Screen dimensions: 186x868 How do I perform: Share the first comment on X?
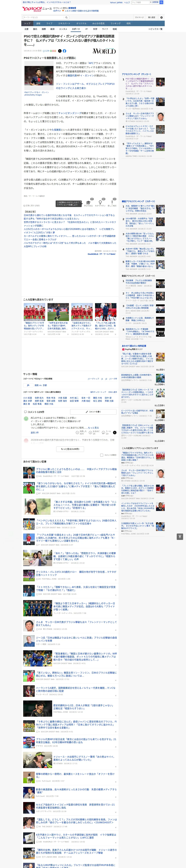point(114,433)
